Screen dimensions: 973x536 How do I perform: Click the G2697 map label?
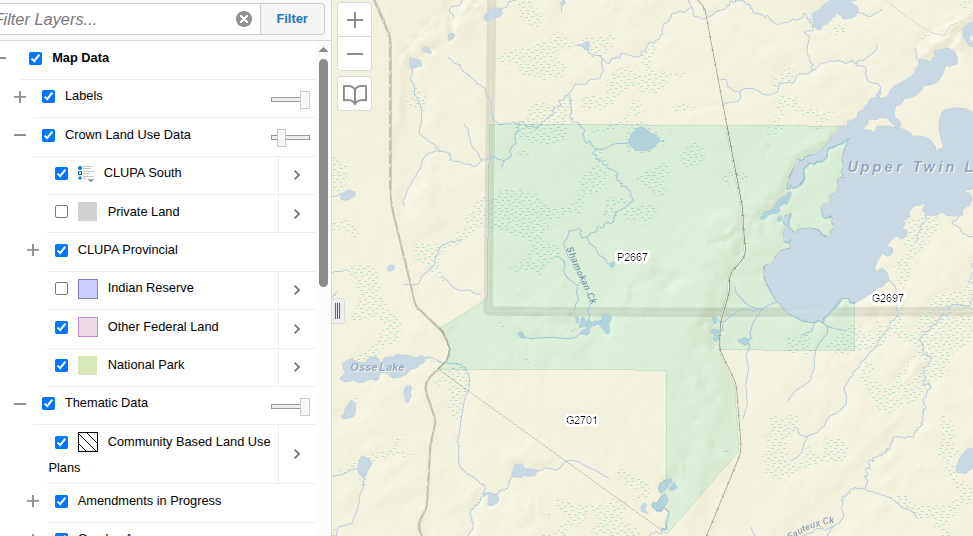click(887, 298)
